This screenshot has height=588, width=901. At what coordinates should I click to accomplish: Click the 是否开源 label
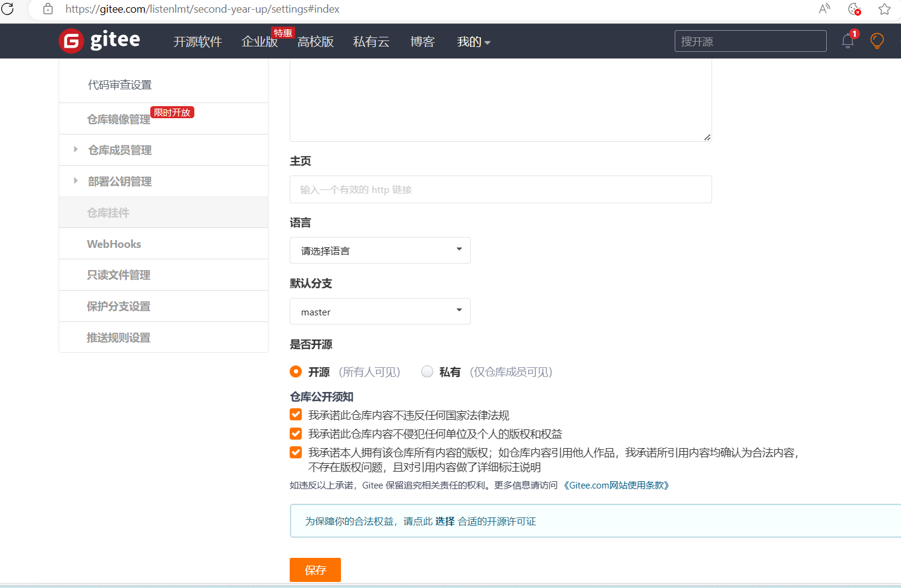pyautogui.click(x=311, y=344)
